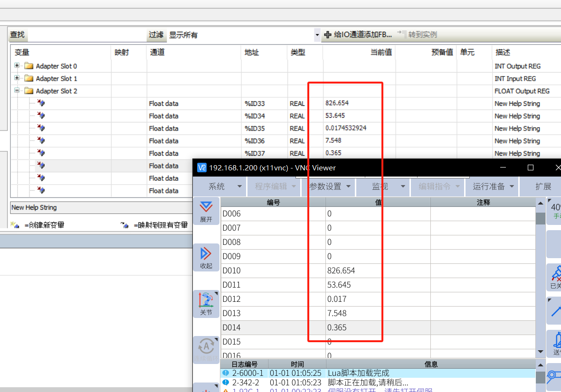Click the VNC Viewer logo icon

[x=202, y=168]
